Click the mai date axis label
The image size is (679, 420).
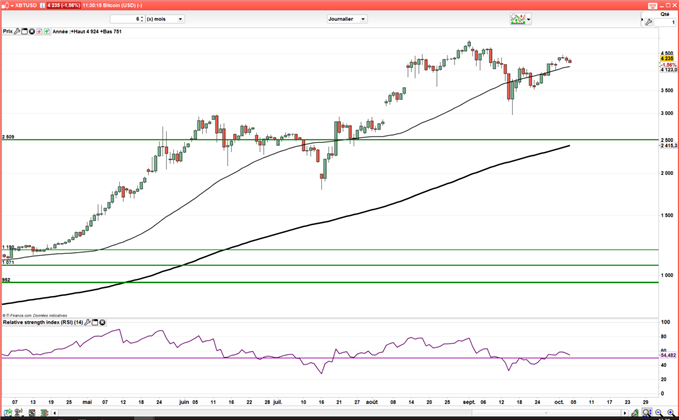pyautogui.click(x=87, y=402)
